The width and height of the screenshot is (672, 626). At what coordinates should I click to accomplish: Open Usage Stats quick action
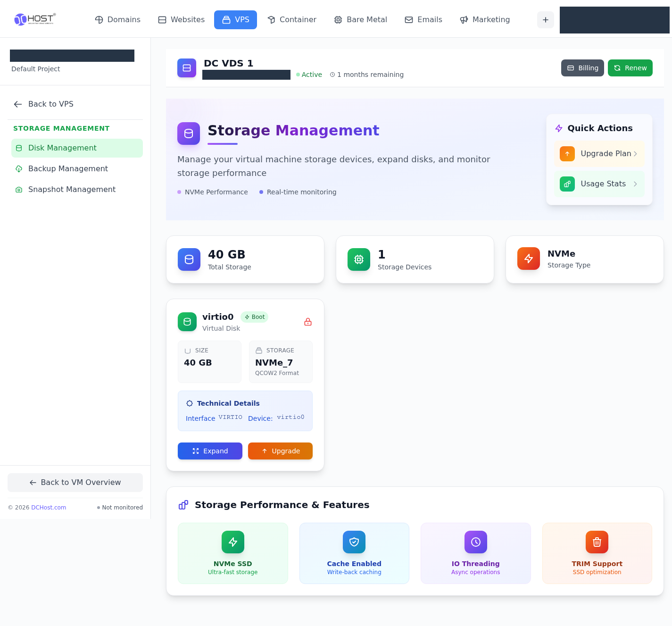(x=599, y=184)
